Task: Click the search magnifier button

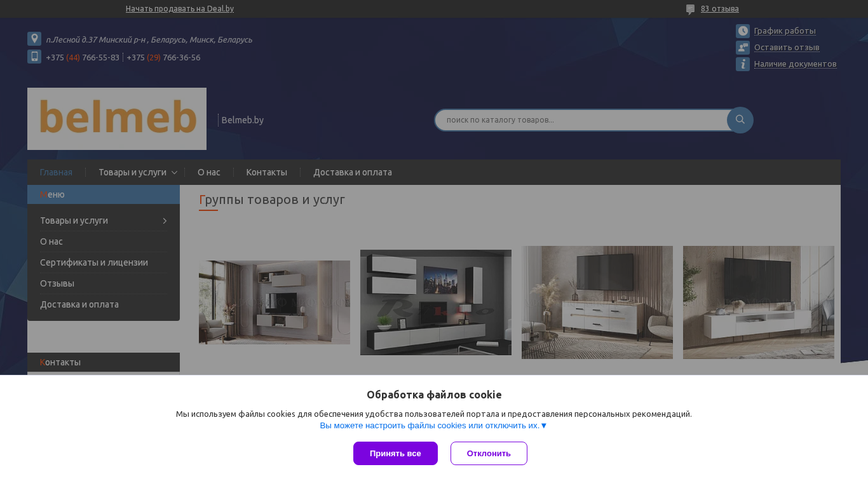Action: [x=740, y=120]
